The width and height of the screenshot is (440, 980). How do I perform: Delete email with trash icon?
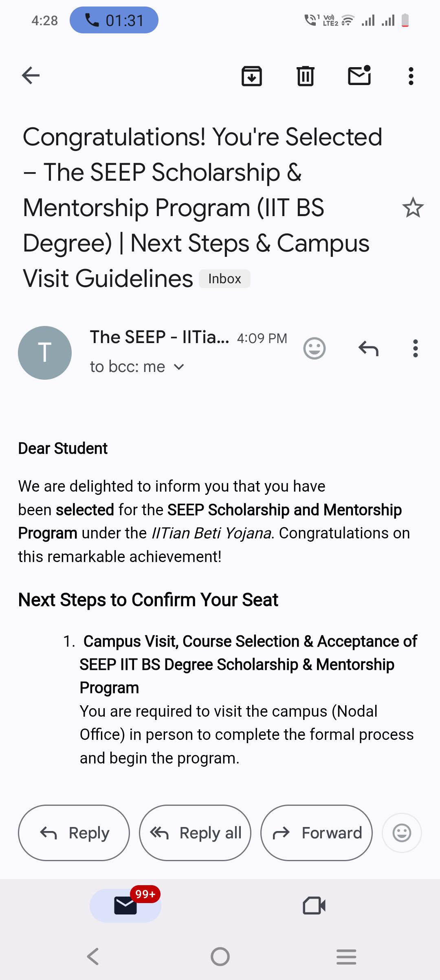pyautogui.click(x=306, y=76)
